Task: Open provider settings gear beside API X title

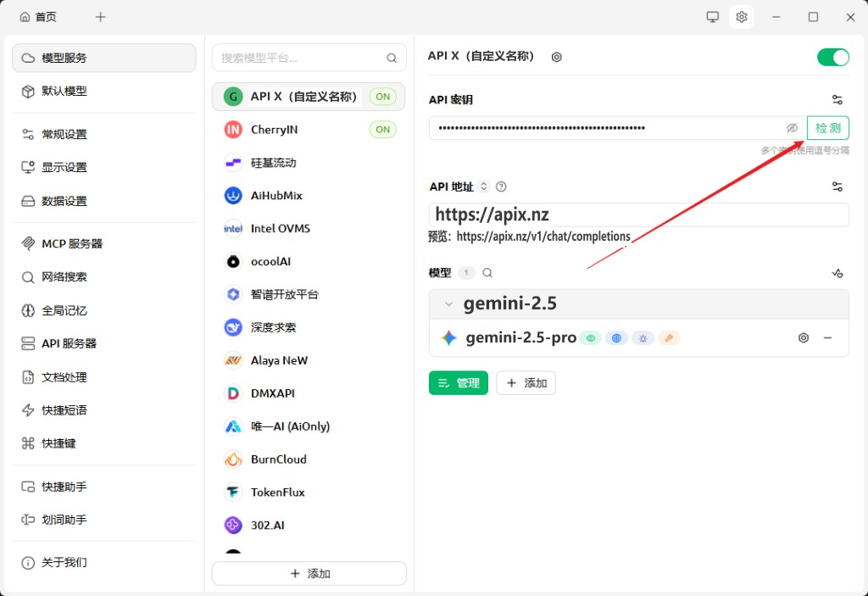Action: coord(556,57)
